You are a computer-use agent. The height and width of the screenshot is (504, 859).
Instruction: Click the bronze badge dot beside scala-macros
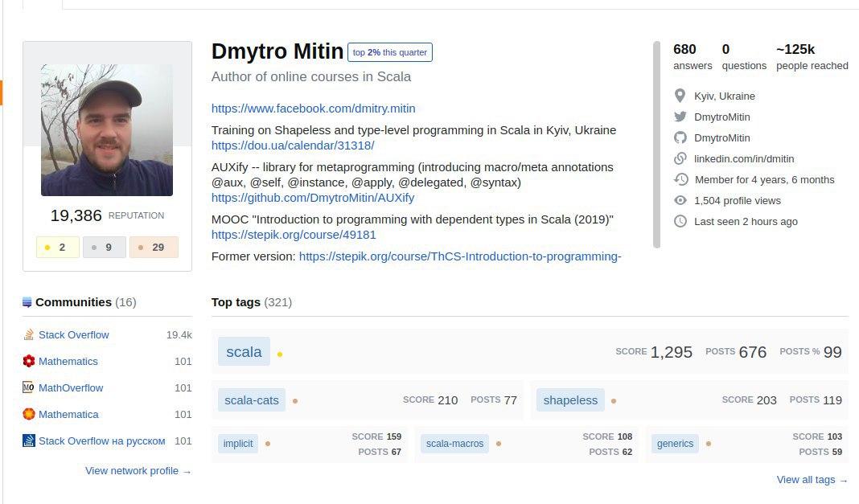(x=499, y=444)
